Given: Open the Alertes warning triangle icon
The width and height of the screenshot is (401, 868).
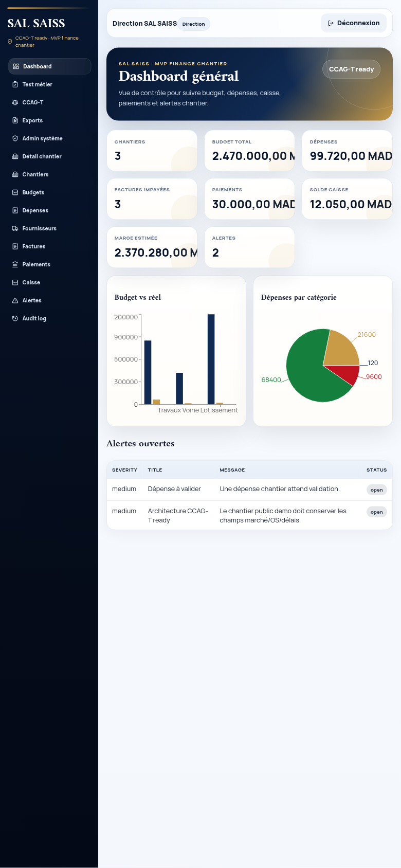Looking at the screenshot, I should [15, 300].
